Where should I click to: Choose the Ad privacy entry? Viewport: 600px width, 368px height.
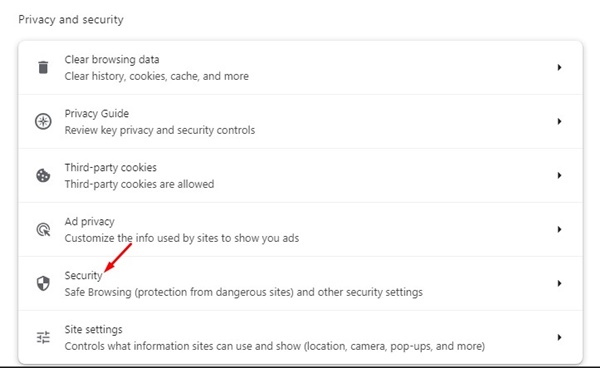point(300,230)
